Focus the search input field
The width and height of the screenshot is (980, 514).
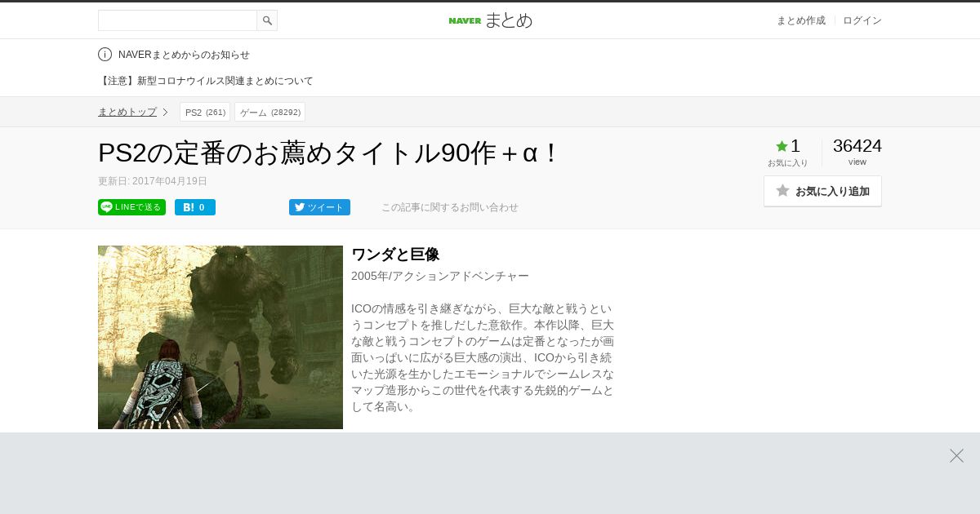coord(177,20)
